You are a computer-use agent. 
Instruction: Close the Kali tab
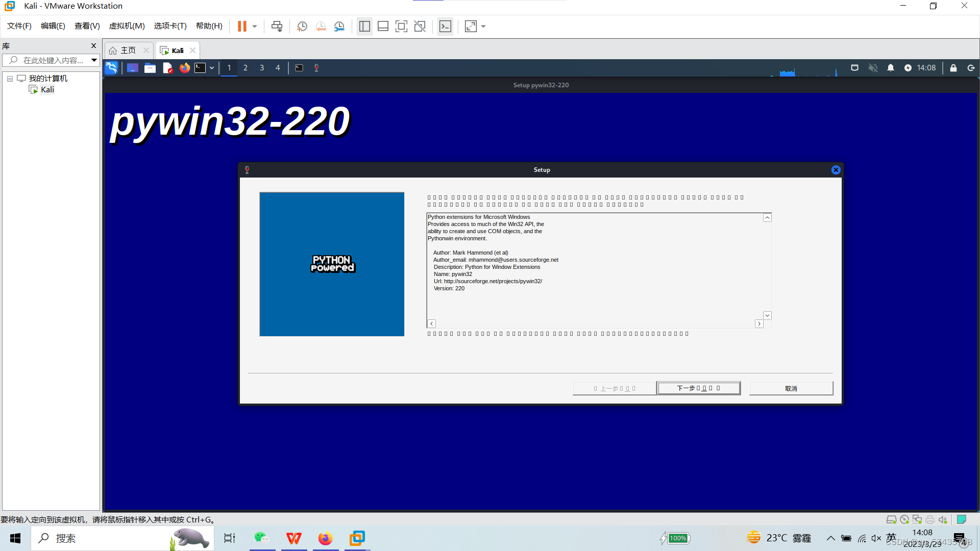tap(192, 51)
